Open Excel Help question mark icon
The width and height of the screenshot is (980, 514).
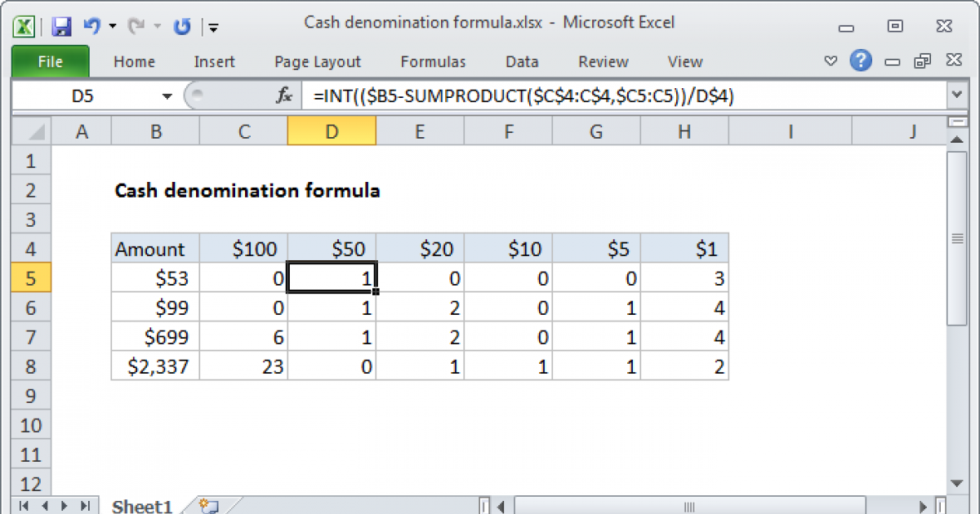(x=861, y=60)
